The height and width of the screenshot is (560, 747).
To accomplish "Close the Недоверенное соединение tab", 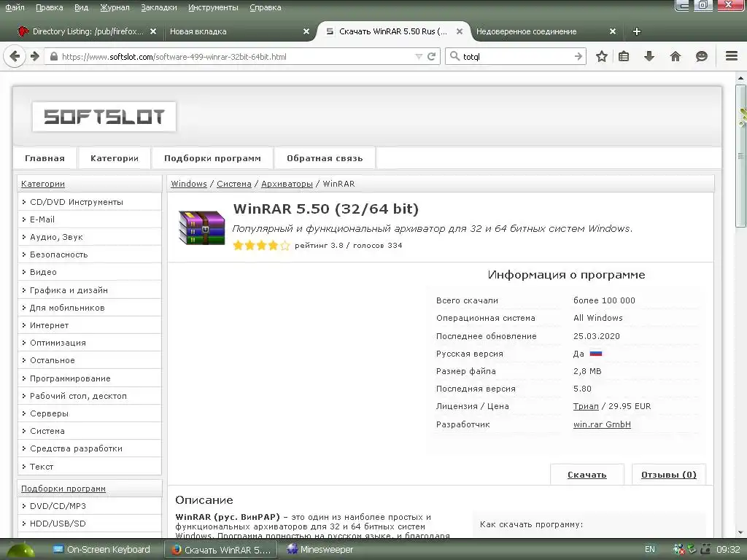I will click(x=613, y=31).
